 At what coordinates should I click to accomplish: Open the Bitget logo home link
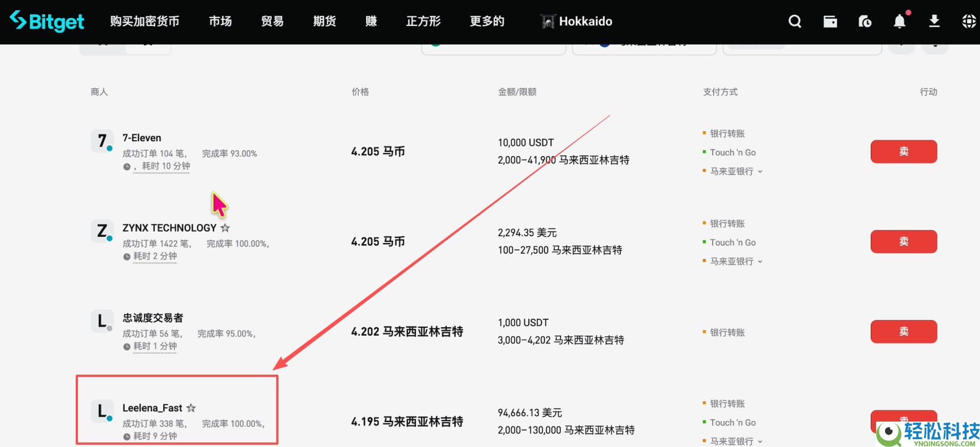[x=47, y=21]
